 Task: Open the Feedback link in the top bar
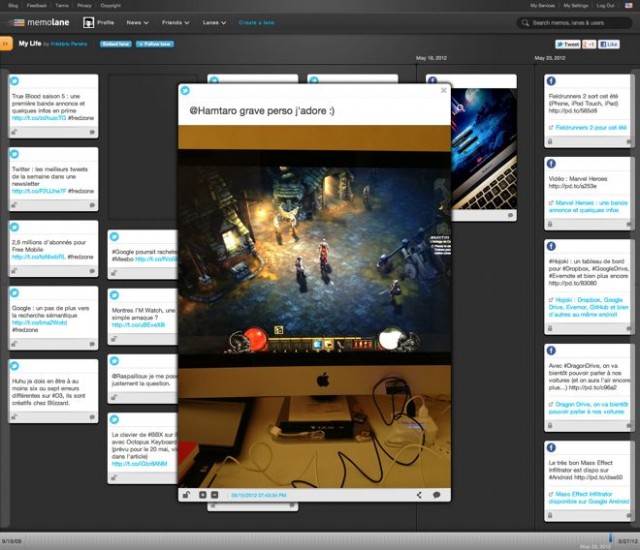click(x=37, y=6)
